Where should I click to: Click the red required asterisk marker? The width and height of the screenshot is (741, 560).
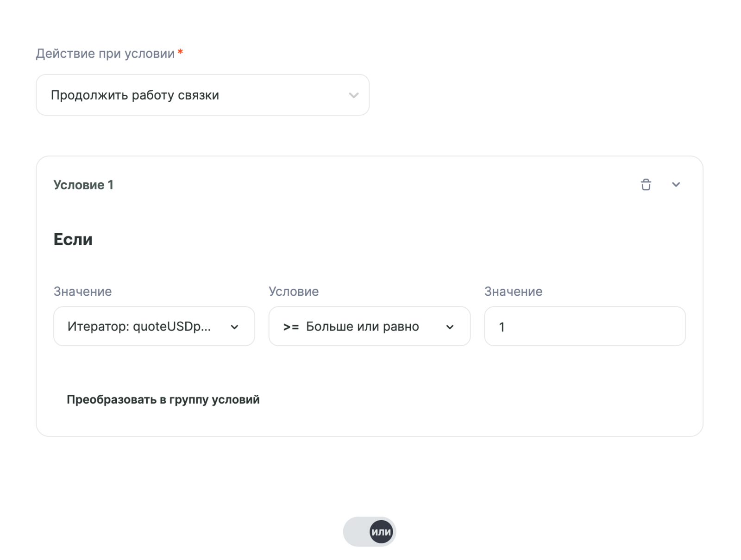tap(180, 52)
